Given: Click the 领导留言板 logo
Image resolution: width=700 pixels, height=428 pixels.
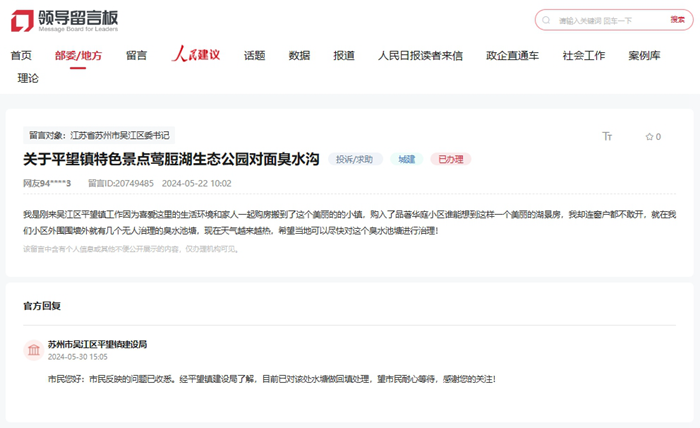Looking at the screenshot, I should click(65, 21).
